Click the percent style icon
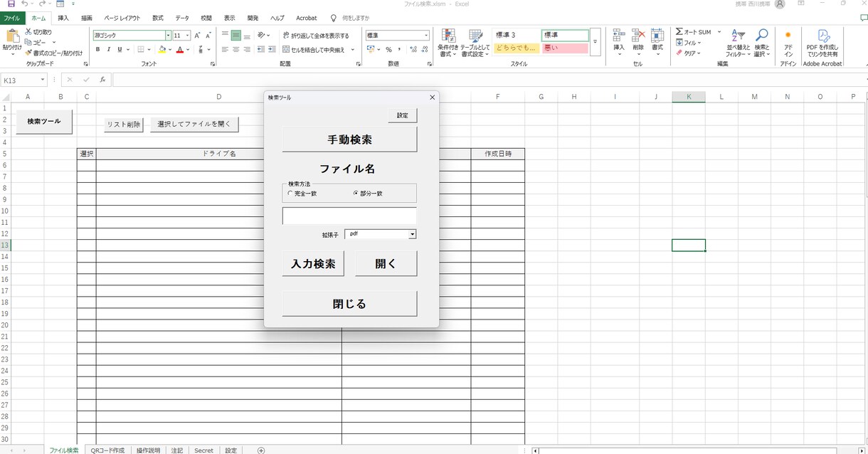The width and height of the screenshot is (868, 454). pyautogui.click(x=388, y=50)
